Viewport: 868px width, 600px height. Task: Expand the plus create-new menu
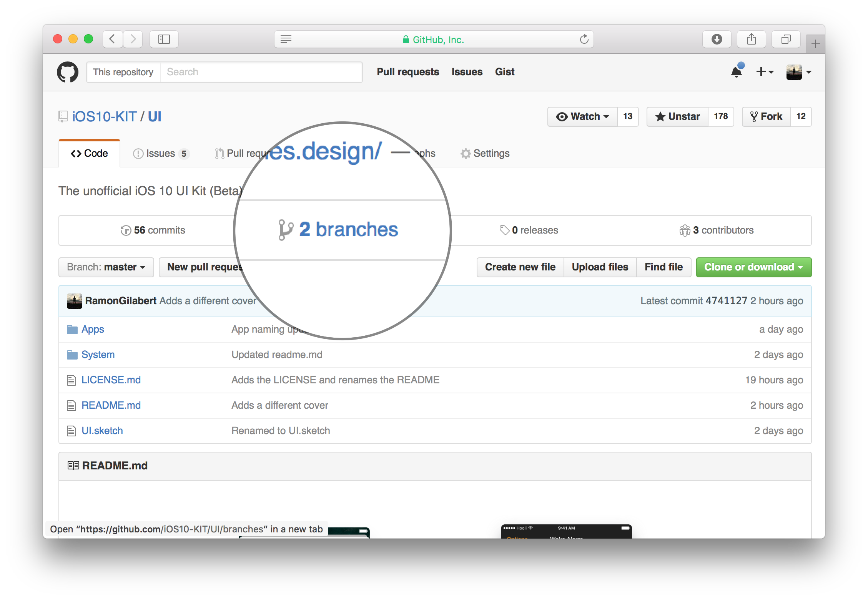click(765, 72)
